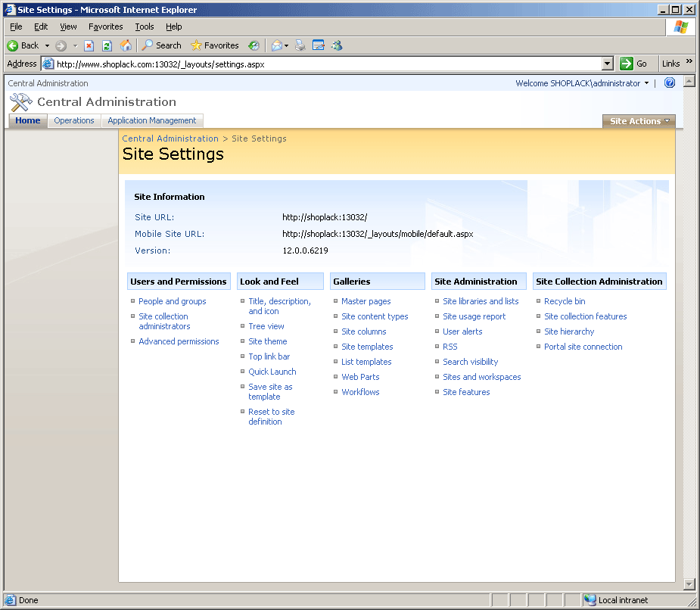Click the Central Administration hammer-wrench logo

coord(20,102)
